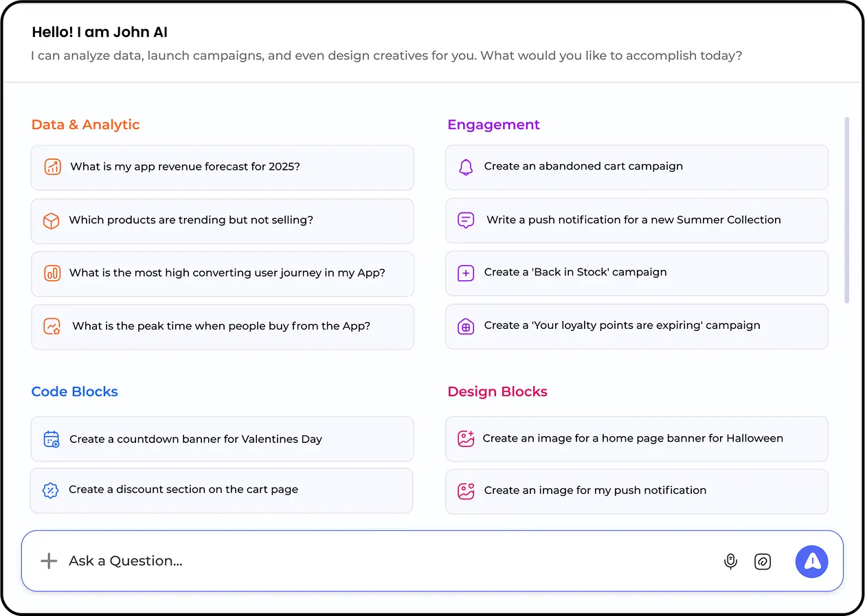The width and height of the screenshot is (865, 616).
Task: Click the attachment link icon beside the microphone
Action: coord(763,562)
